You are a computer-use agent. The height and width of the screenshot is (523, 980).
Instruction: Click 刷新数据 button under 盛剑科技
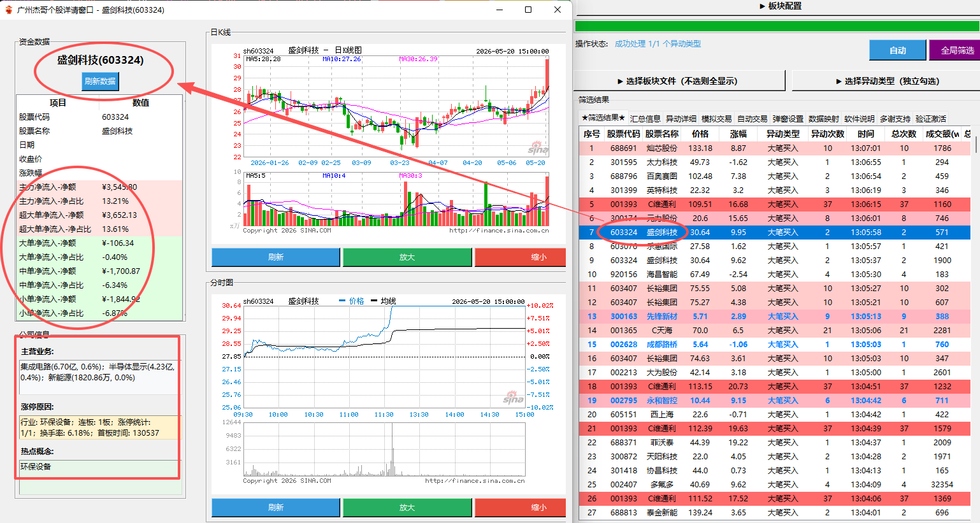click(100, 82)
